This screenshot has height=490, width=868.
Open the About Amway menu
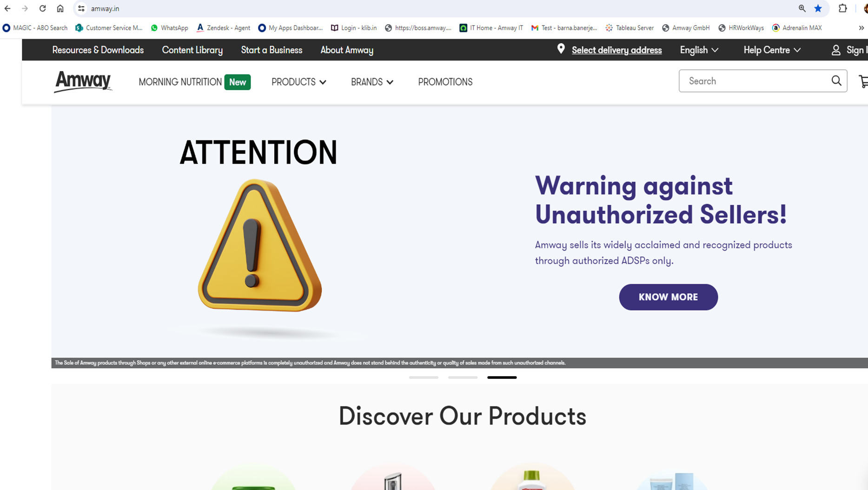346,50
